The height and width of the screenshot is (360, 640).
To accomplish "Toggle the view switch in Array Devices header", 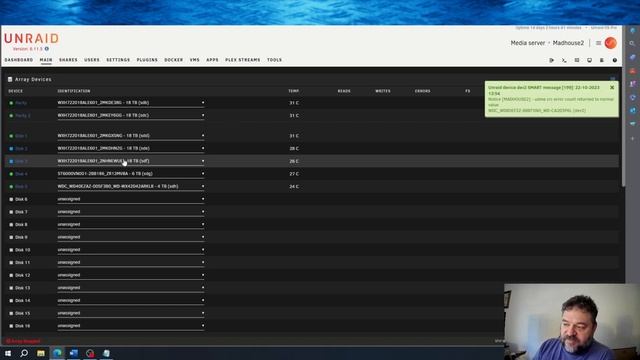I will 613,79.
